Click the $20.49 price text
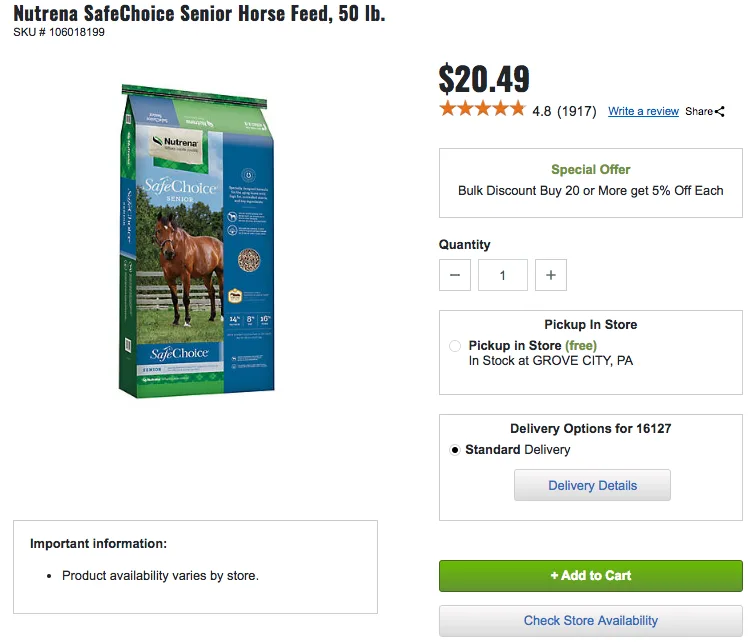 pyautogui.click(x=484, y=79)
